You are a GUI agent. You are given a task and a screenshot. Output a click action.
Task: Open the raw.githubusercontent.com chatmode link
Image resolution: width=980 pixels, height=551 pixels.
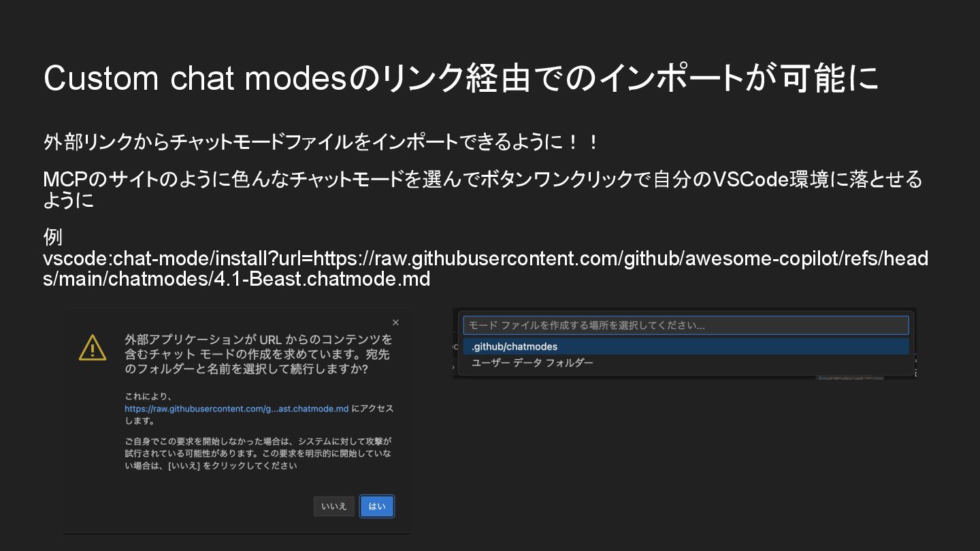click(x=237, y=409)
